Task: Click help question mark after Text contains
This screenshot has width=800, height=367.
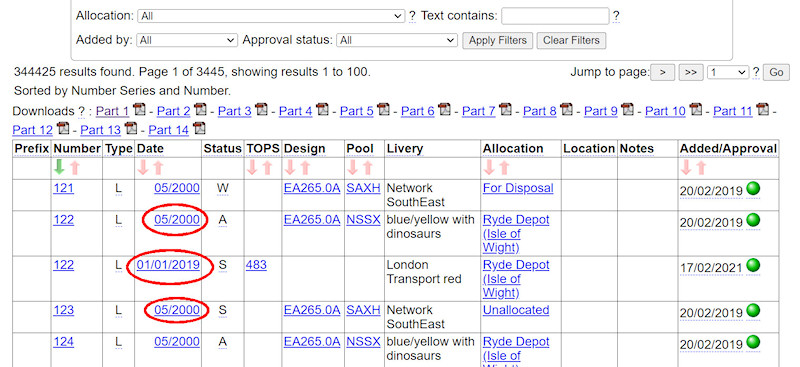Action: pos(616,16)
